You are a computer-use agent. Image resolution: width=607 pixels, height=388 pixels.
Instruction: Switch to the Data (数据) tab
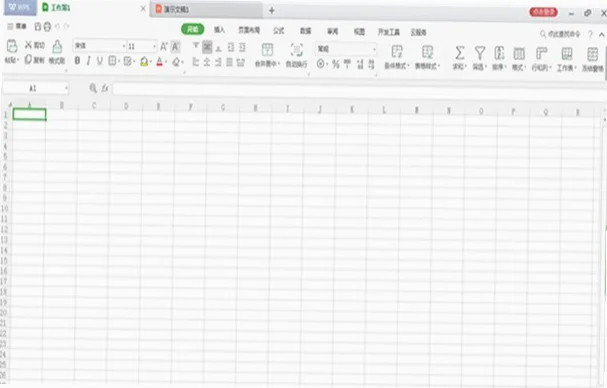coord(305,31)
